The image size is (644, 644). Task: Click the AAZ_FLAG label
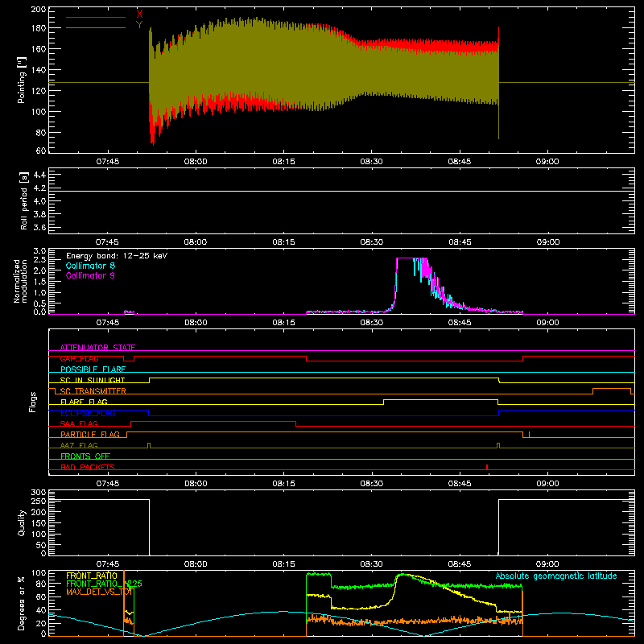[x=79, y=445]
